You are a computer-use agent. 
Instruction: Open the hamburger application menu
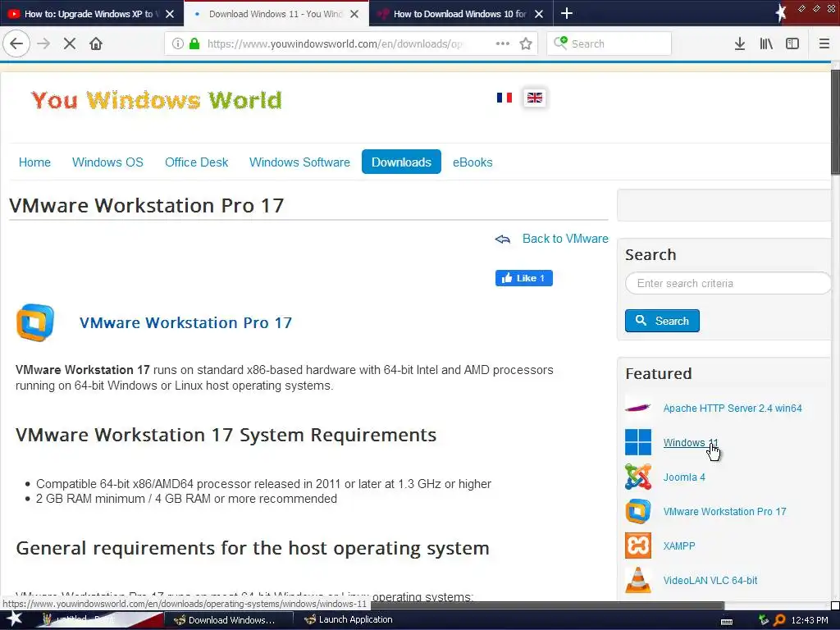tap(824, 44)
